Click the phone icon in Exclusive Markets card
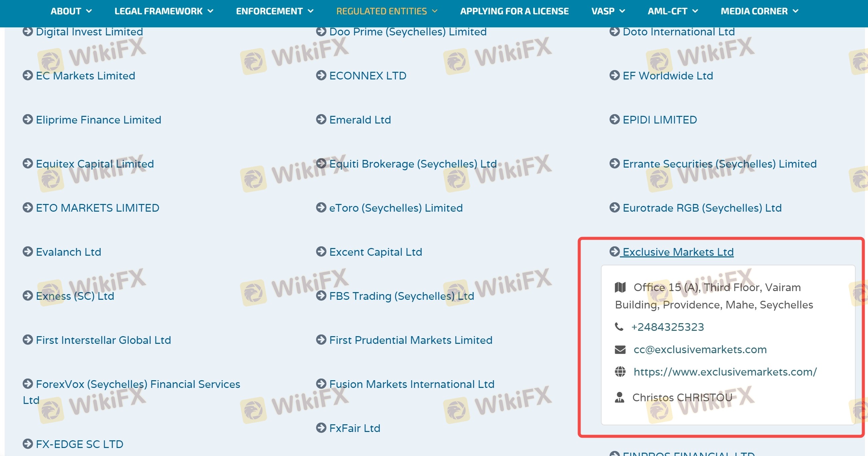This screenshot has height=456, width=868. click(x=619, y=326)
